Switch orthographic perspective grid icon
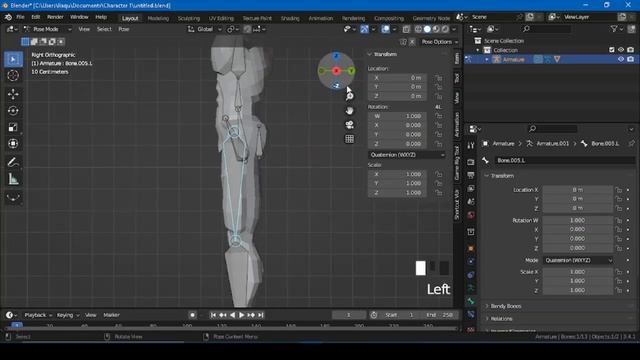 pyautogui.click(x=349, y=139)
